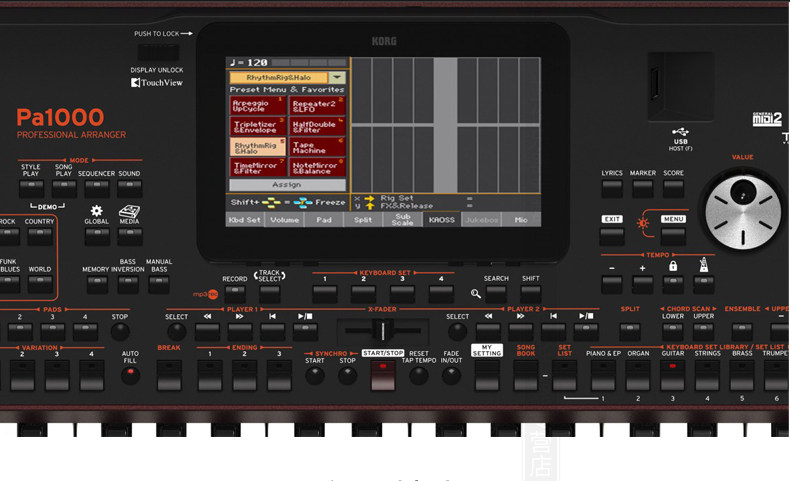Screen dimensions: 790x481
Task: Click the Pads Stop button
Action: pyautogui.click(x=119, y=332)
